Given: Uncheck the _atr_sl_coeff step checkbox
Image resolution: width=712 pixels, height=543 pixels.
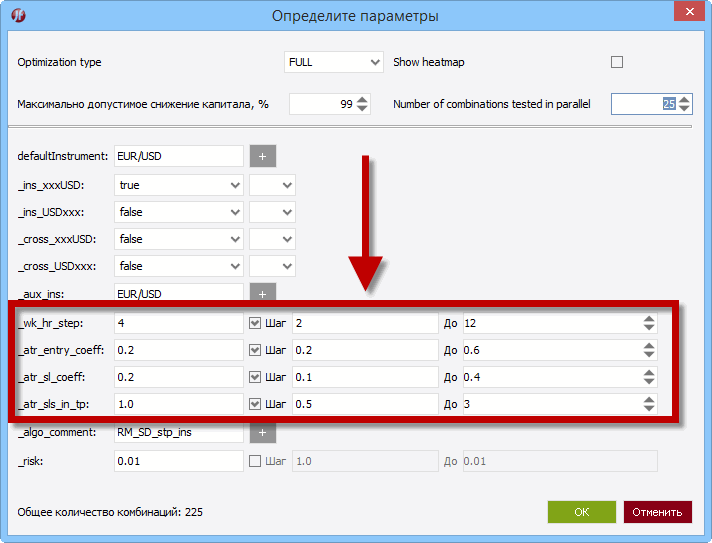Looking at the screenshot, I should click(255, 377).
